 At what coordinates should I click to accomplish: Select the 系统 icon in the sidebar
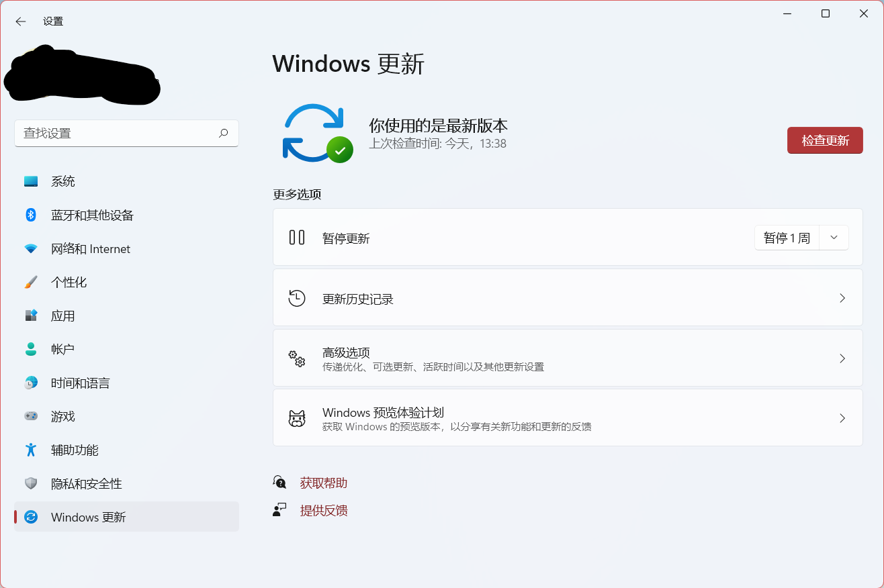pos(30,181)
